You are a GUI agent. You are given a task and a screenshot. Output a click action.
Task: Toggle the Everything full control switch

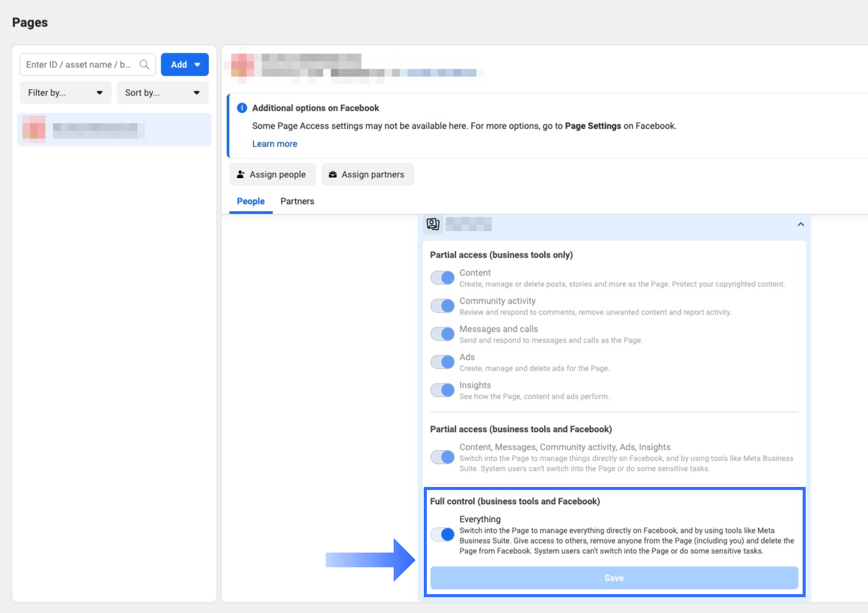pyautogui.click(x=442, y=534)
